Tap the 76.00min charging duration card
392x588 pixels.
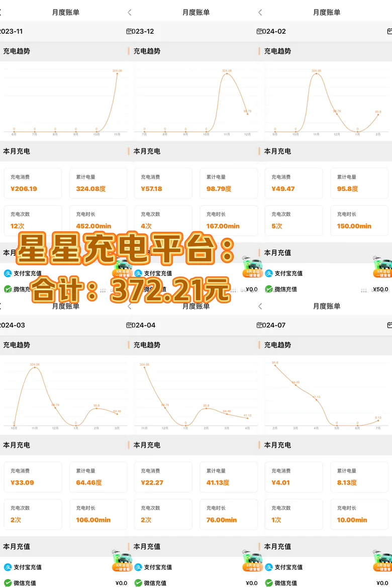(229, 514)
